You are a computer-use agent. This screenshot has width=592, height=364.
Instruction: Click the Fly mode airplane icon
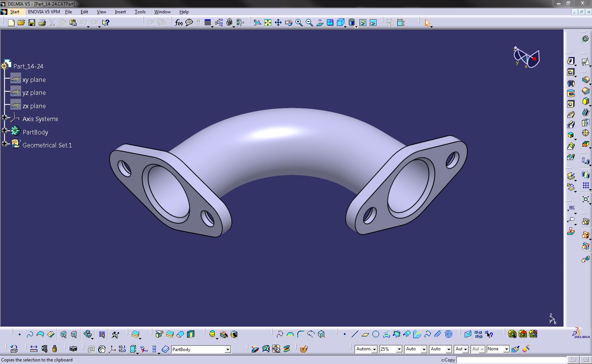(x=257, y=23)
